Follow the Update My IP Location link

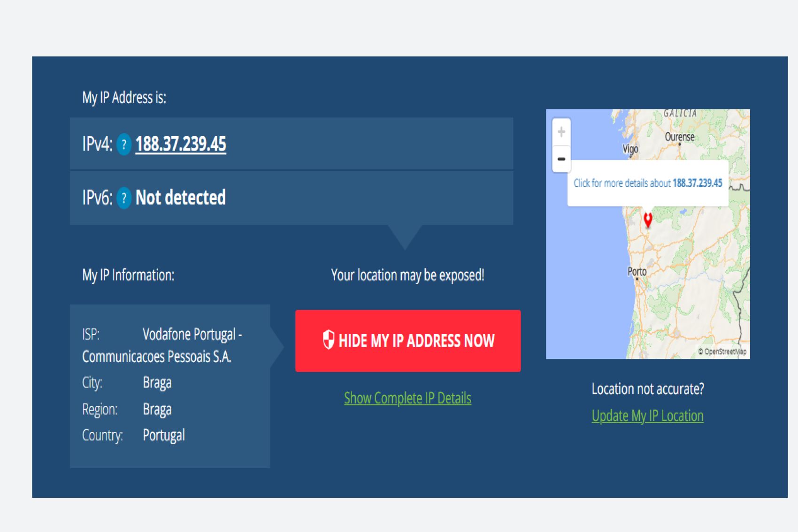click(647, 416)
